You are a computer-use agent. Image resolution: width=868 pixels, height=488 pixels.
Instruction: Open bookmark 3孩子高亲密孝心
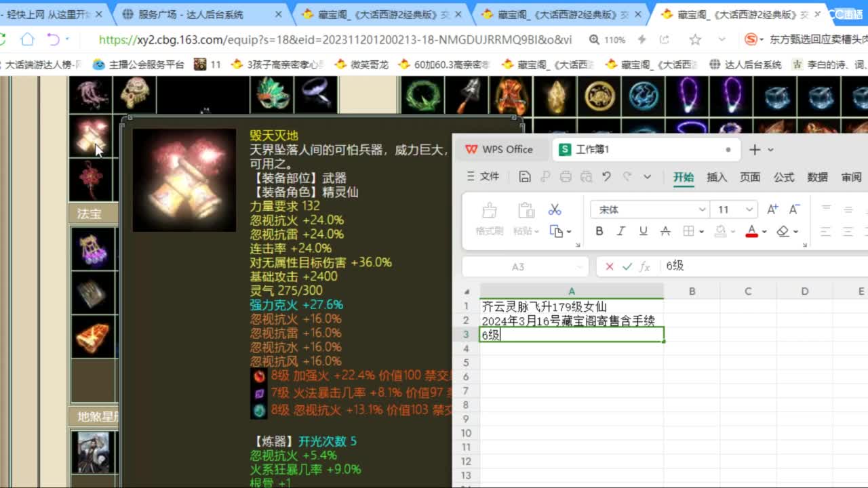[277, 64]
